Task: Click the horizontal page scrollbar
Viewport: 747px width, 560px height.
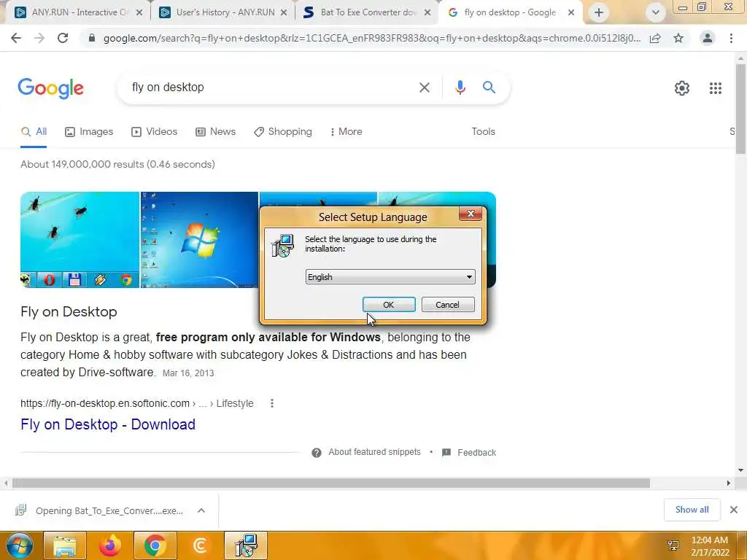Action: [331, 483]
